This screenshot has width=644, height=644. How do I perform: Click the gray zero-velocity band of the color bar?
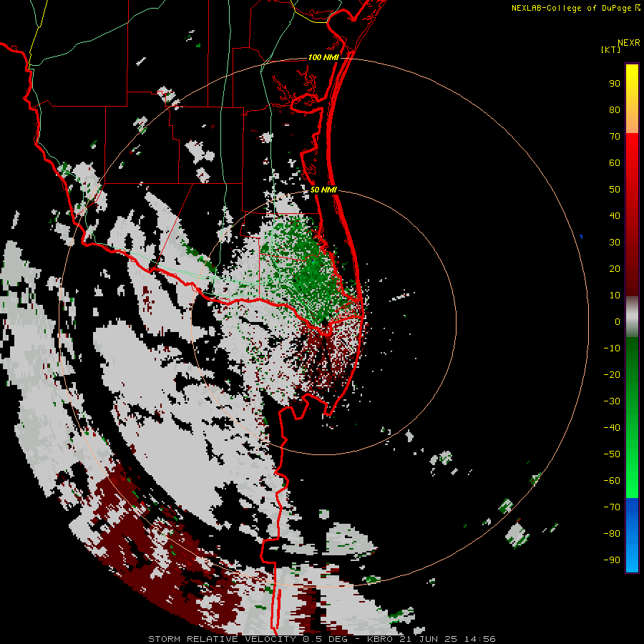632,317
